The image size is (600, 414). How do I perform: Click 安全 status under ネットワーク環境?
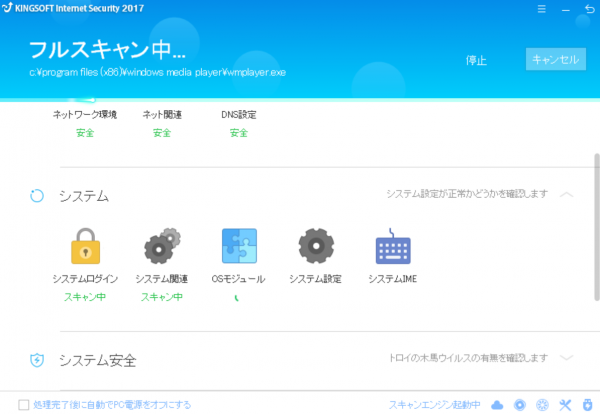(x=85, y=133)
